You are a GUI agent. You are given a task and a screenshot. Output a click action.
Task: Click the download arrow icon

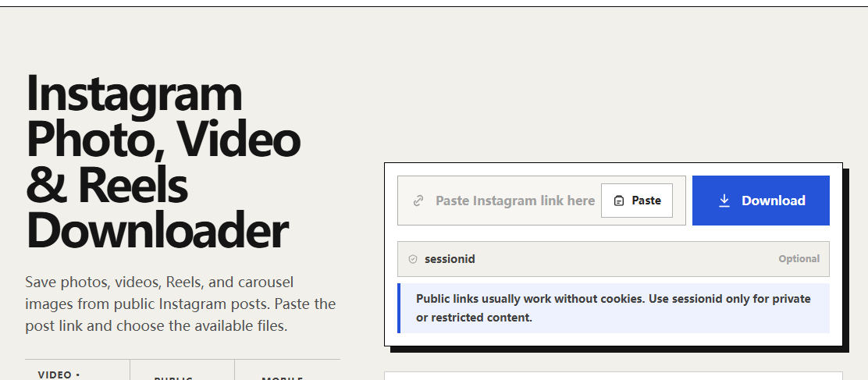724,201
